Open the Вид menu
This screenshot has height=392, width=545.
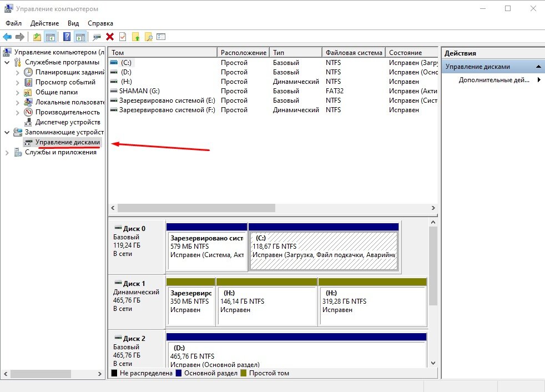(73, 23)
